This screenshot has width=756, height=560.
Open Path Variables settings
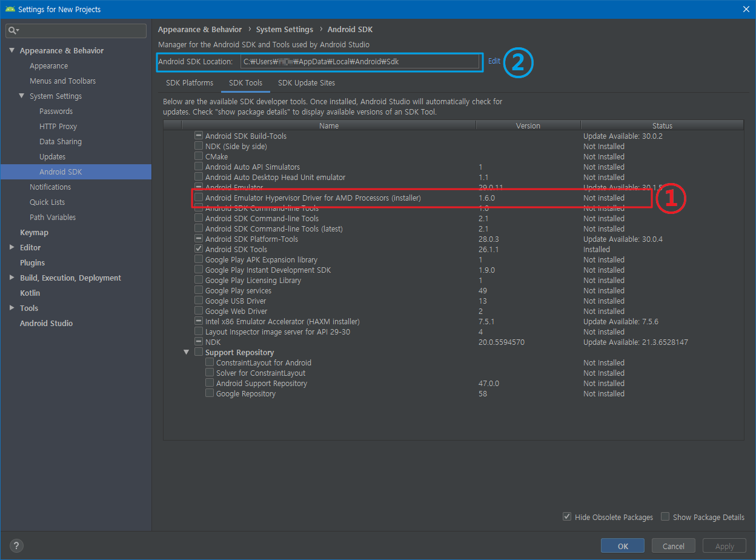pos(53,217)
